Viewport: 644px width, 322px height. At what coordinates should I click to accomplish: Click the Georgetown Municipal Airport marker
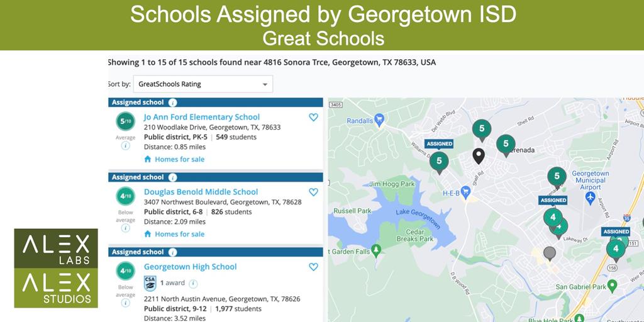coord(590,197)
